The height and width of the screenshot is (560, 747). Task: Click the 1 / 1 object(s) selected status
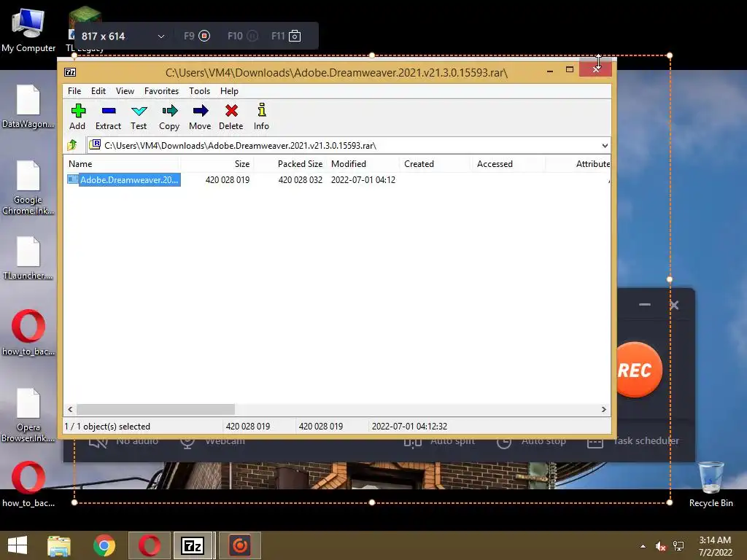coord(107,426)
